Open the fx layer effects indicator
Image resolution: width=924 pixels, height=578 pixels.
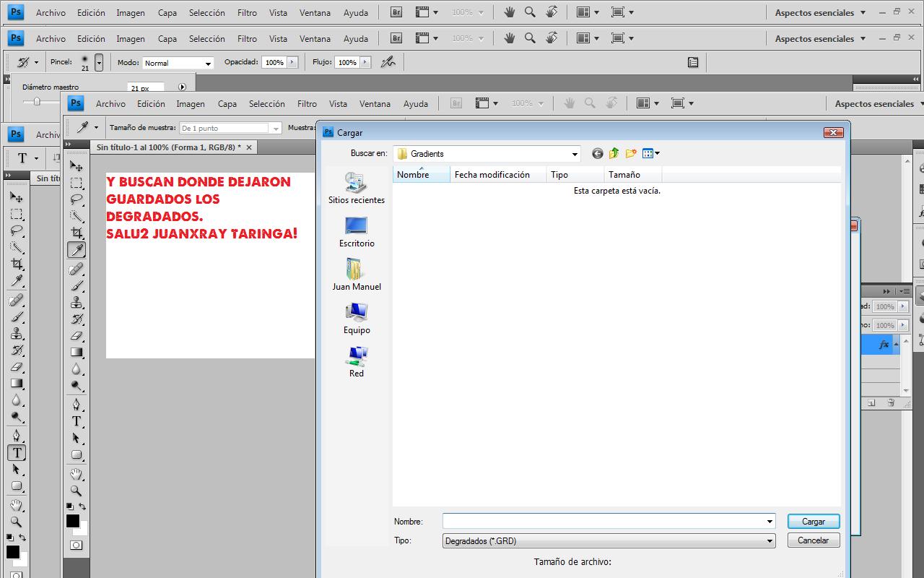tap(884, 345)
